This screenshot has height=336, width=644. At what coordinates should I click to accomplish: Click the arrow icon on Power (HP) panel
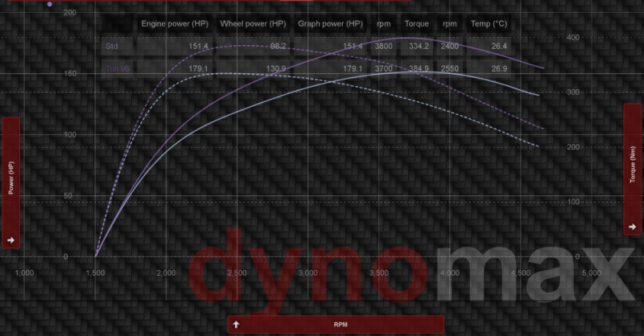tap(11, 240)
